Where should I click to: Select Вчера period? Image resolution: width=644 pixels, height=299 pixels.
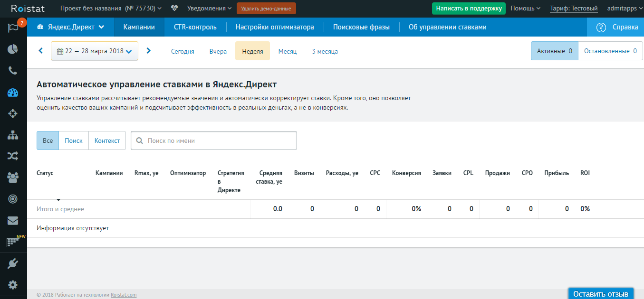218,51
